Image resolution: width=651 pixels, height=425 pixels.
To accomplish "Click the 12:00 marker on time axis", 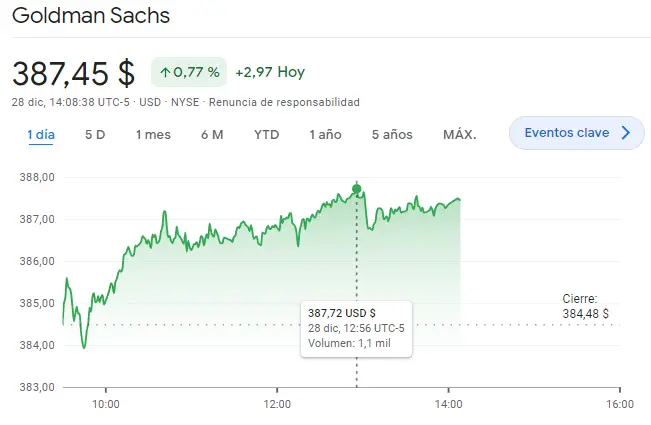I will (x=277, y=404).
